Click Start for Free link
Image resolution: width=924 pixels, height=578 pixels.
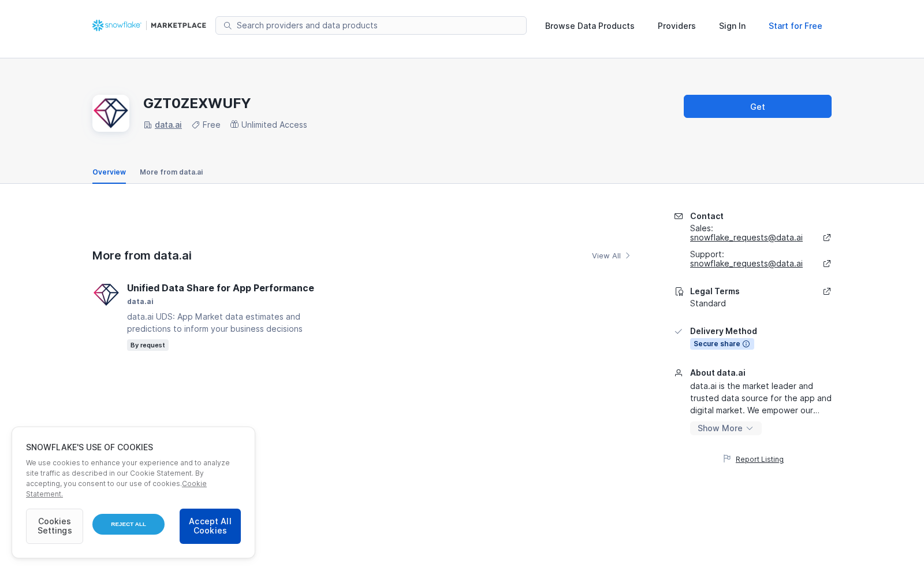click(x=795, y=26)
